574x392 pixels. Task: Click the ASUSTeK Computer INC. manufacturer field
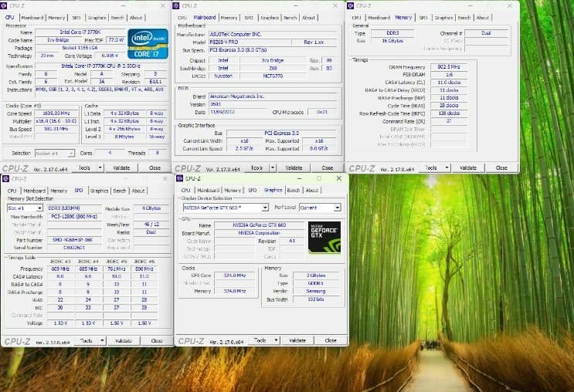coord(273,35)
